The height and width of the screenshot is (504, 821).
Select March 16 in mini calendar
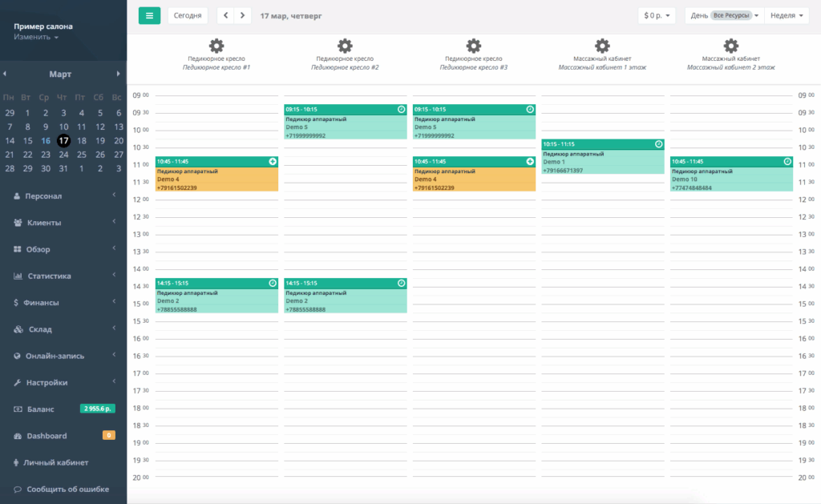46,141
